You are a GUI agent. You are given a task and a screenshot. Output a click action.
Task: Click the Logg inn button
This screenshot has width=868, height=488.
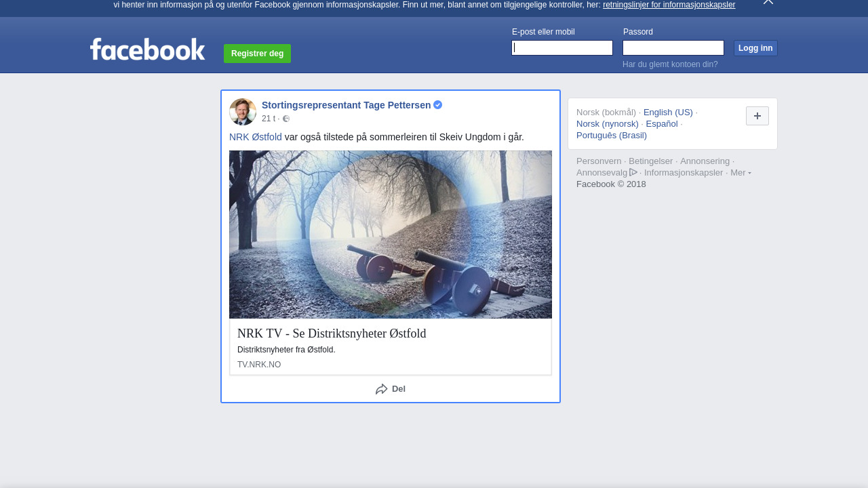point(755,48)
